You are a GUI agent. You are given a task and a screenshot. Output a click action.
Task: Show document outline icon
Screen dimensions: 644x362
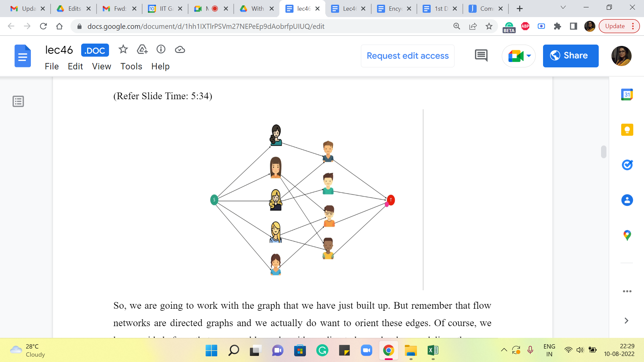(18, 101)
